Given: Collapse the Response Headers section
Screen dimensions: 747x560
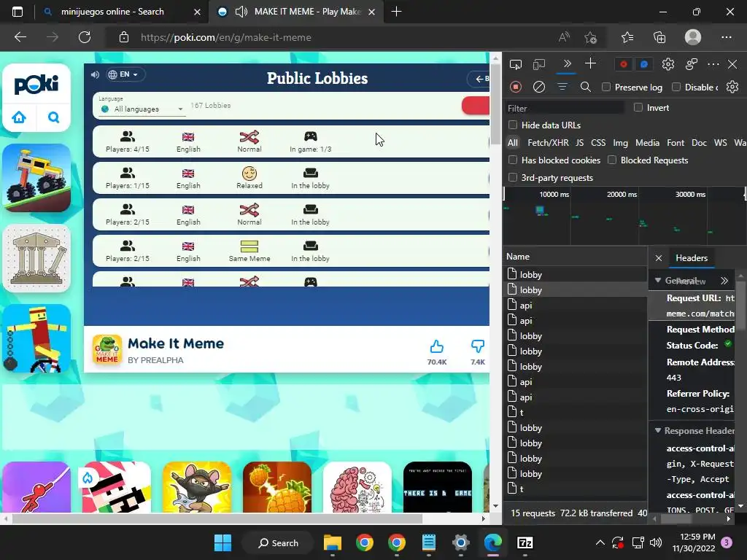Looking at the screenshot, I should (658, 430).
